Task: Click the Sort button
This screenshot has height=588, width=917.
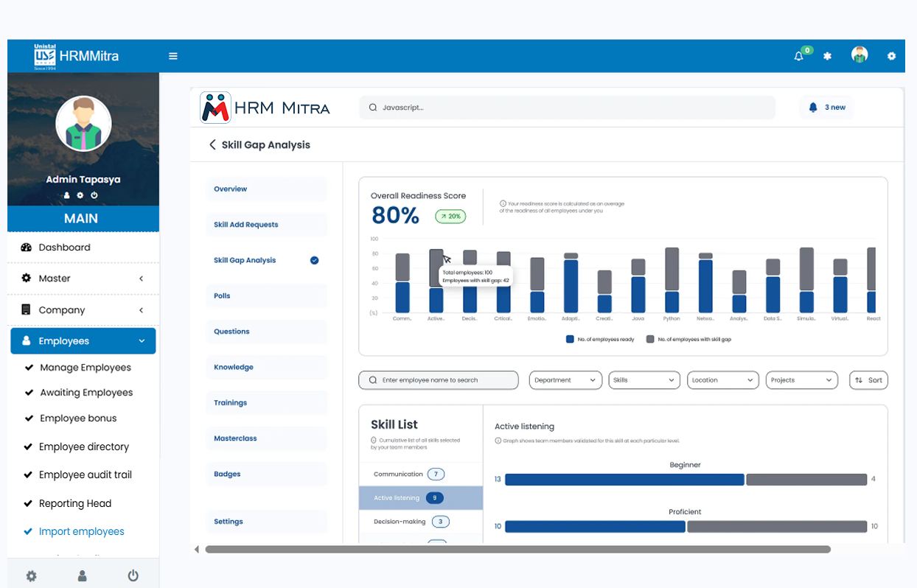Action: pos(868,380)
